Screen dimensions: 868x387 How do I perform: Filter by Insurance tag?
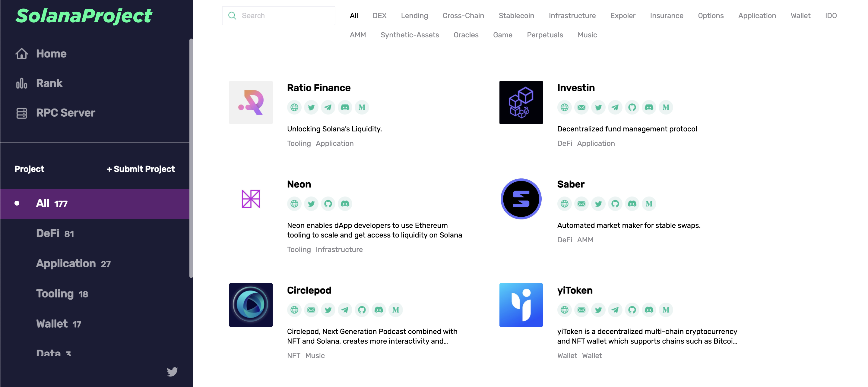point(667,15)
